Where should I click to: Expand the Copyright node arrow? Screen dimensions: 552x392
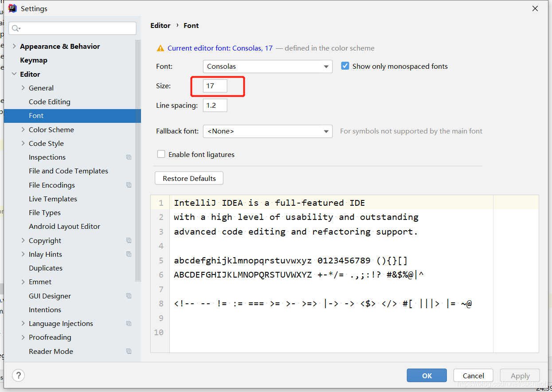pyautogui.click(x=23, y=240)
